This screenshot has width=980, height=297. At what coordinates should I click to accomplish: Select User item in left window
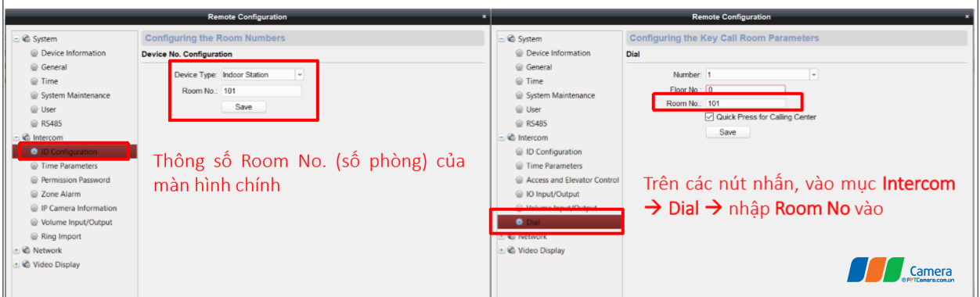[x=49, y=109]
